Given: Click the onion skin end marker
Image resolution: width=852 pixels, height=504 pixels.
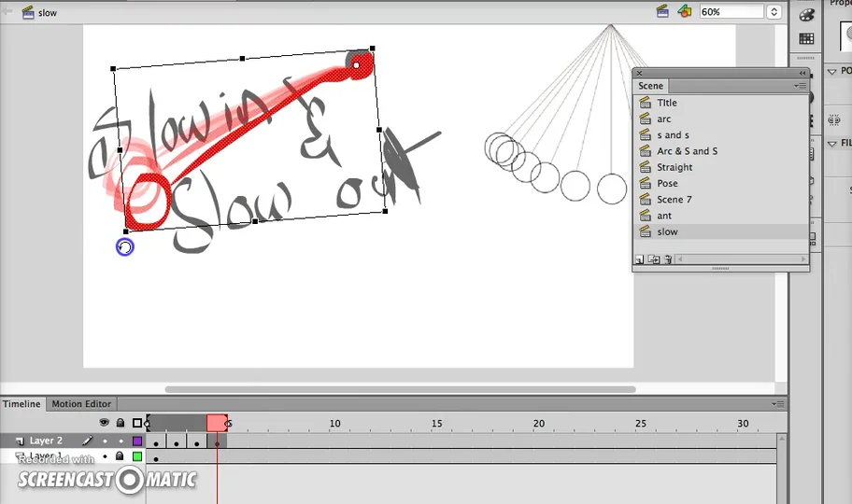Looking at the screenshot, I should pyautogui.click(x=228, y=423).
